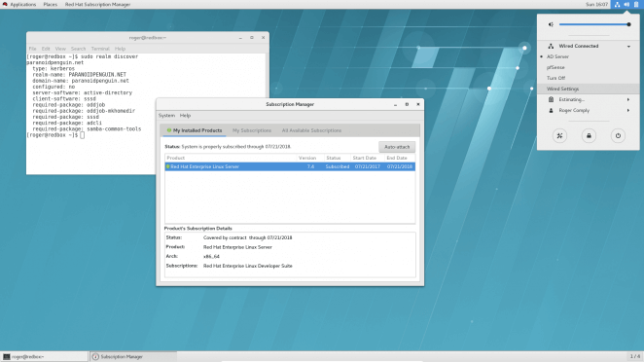Click the Subscribed status cell

click(x=338, y=166)
